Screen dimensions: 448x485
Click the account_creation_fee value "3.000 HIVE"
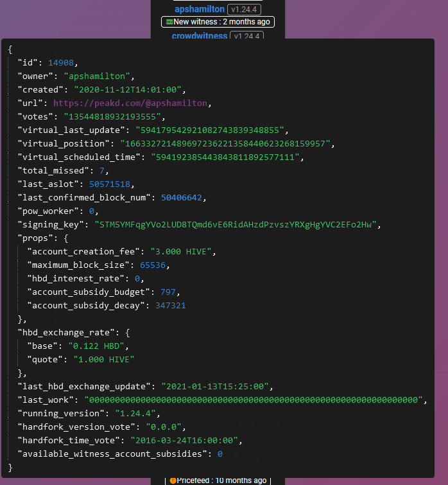coord(181,251)
